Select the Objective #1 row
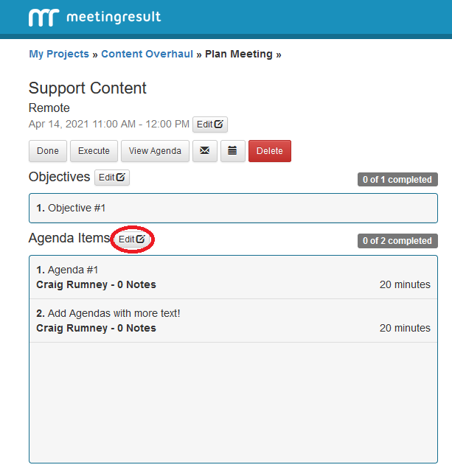Viewport: 452px width, 476px height. tap(232, 209)
